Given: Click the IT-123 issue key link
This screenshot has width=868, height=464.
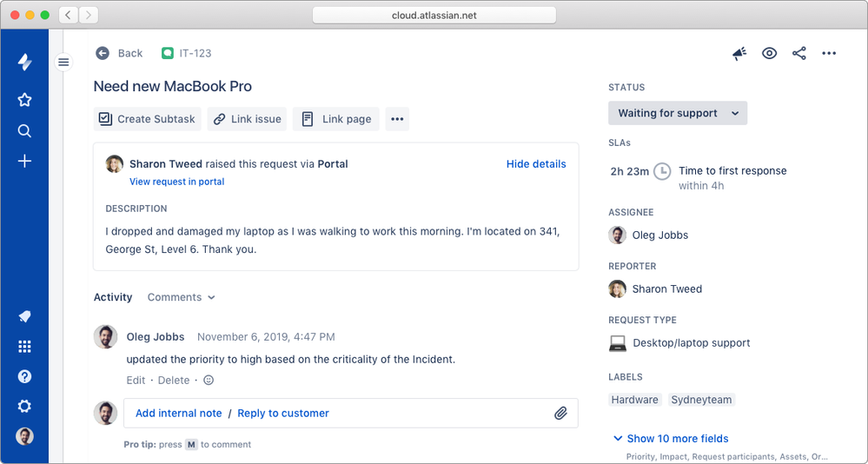Looking at the screenshot, I should click(x=195, y=53).
